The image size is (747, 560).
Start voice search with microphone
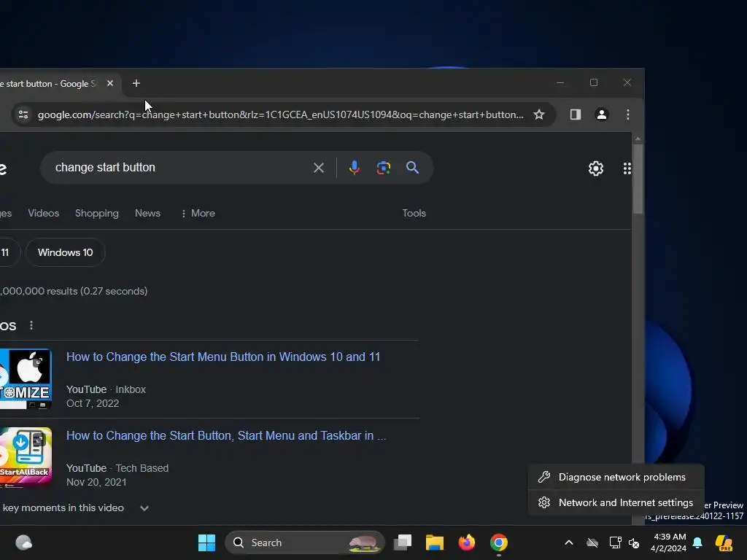(x=354, y=168)
